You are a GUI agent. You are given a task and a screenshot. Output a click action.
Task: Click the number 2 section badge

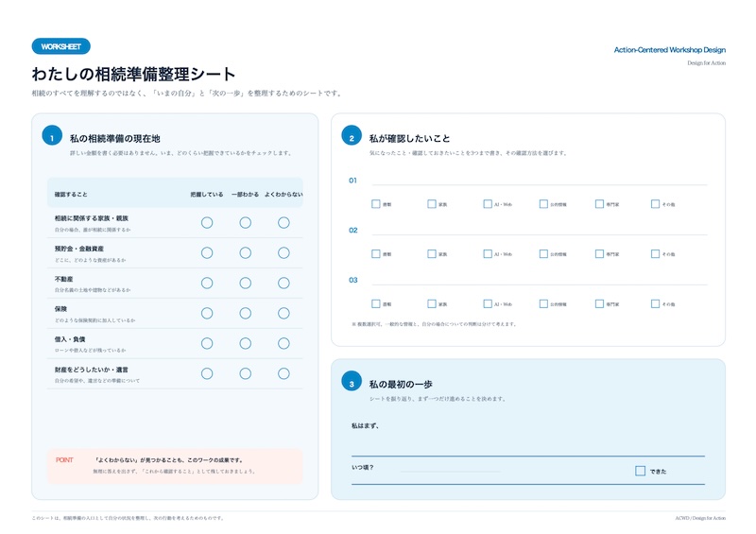point(352,135)
